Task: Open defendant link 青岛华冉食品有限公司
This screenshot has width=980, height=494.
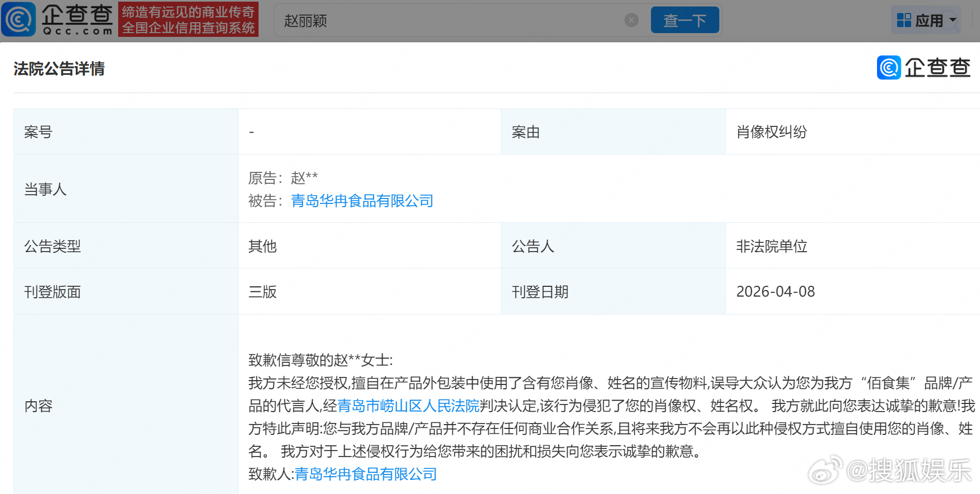Action: tap(362, 201)
